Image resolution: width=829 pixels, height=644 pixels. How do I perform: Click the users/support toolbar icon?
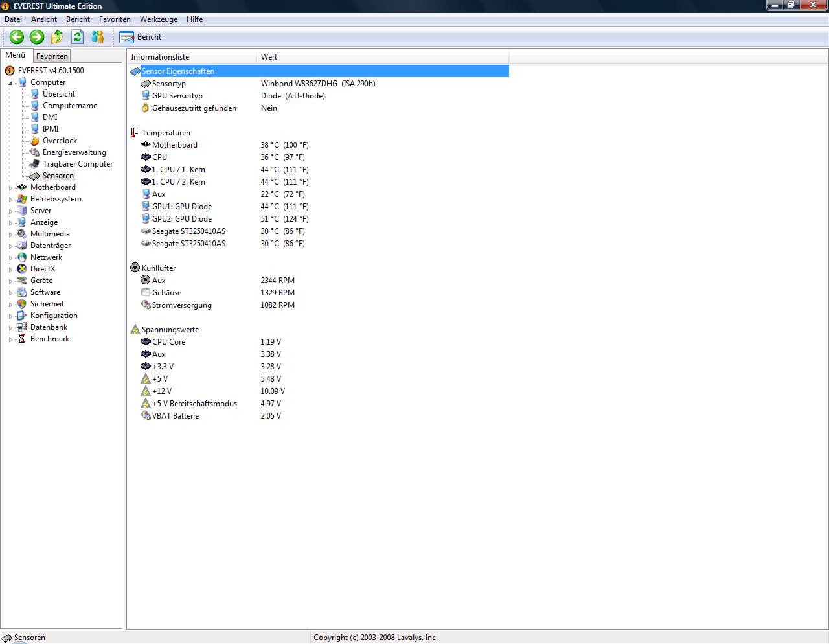[x=98, y=37]
